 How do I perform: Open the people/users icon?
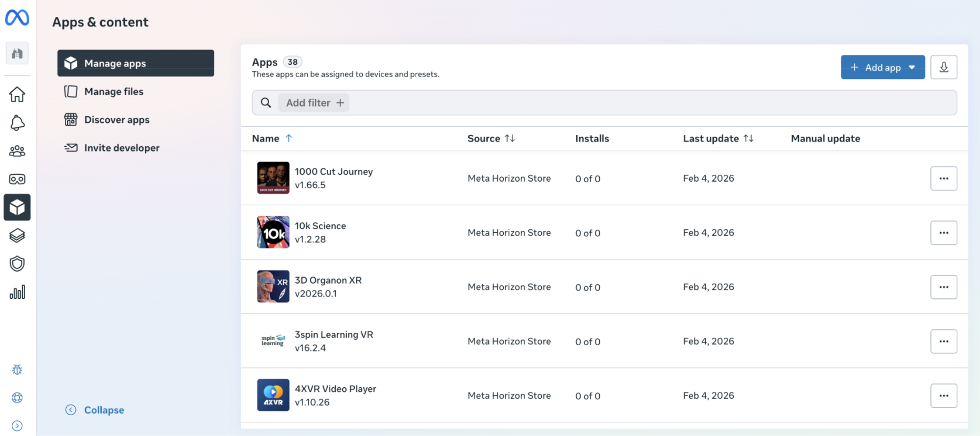[x=17, y=151]
